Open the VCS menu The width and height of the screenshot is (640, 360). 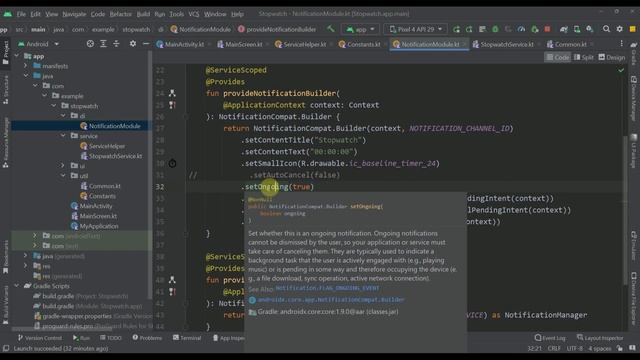click(193, 14)
